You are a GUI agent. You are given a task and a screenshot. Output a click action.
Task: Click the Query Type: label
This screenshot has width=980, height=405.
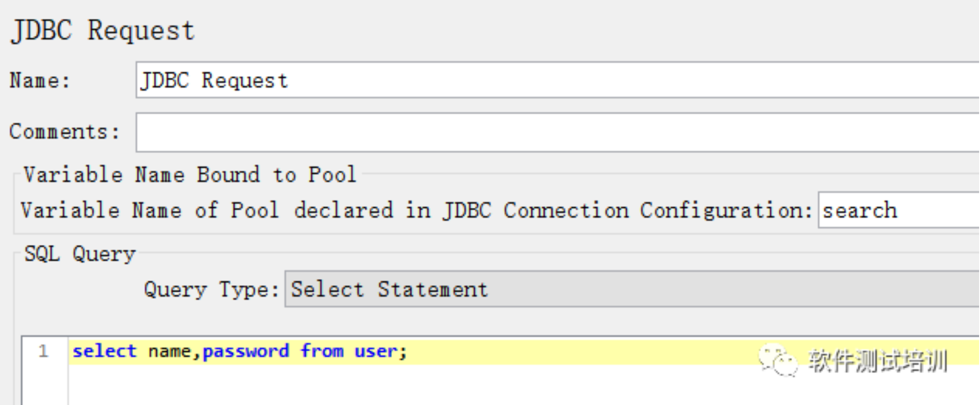(212, 290)
